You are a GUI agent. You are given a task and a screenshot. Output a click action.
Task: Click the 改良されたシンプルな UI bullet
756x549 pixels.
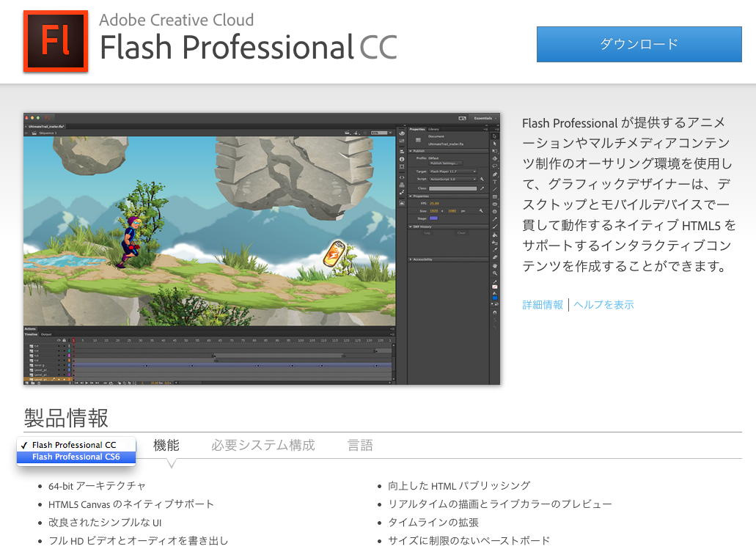coord(105,523)
